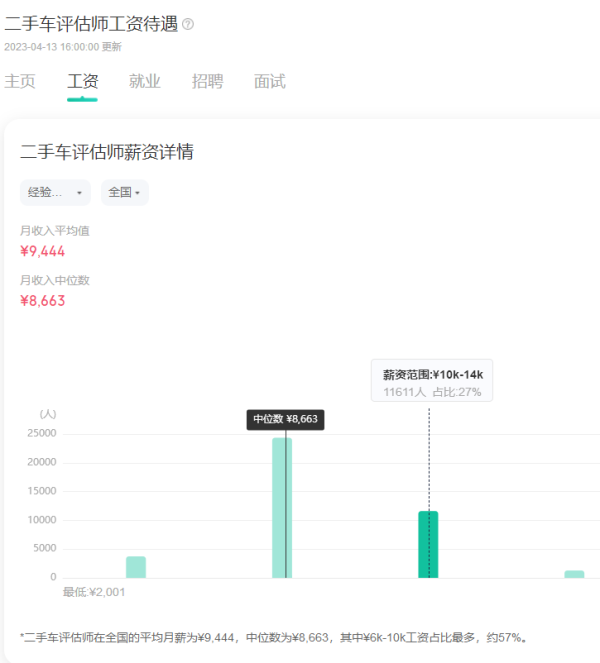The image size is (600, 663).
Task: Open the 面试 tab
Action: coord(269,82)
